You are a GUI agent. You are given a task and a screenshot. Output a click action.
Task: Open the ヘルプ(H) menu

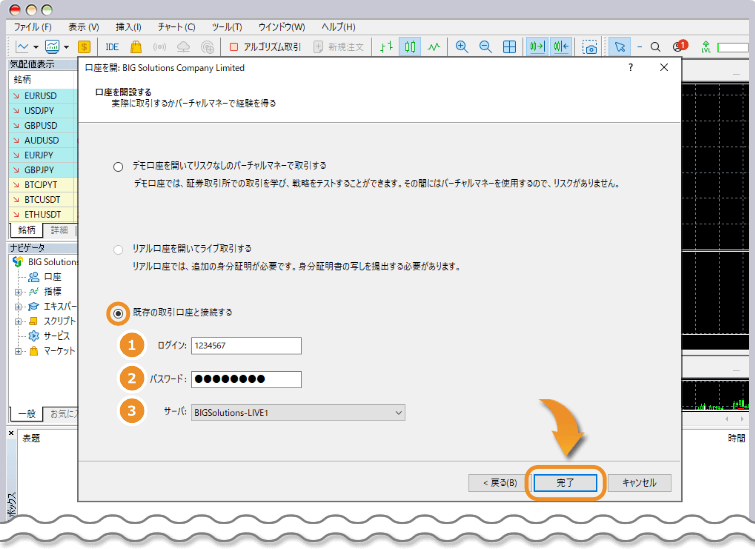click(x=338, y=27)
